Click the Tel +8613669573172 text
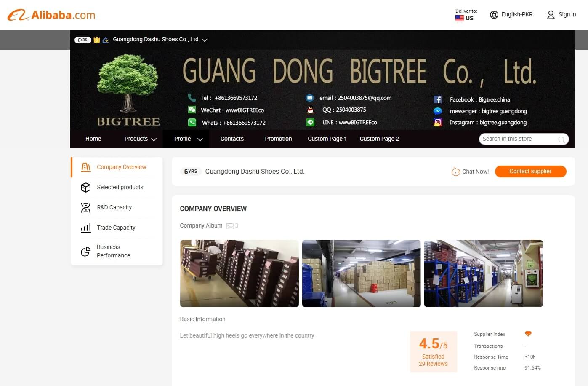 click(x=229, y=98)
